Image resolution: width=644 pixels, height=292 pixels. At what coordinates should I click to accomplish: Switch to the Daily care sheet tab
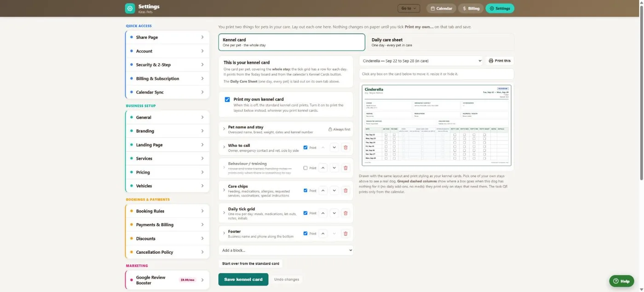coord(440,42)
